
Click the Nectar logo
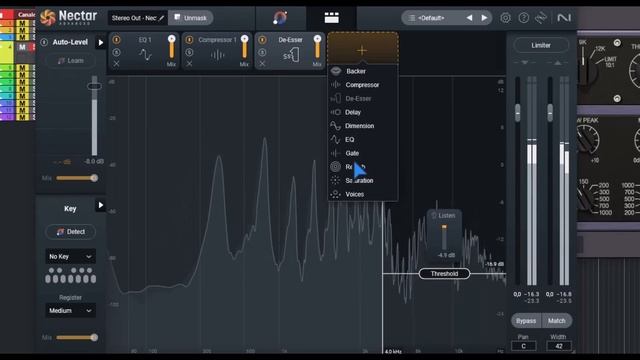[69, 18]
